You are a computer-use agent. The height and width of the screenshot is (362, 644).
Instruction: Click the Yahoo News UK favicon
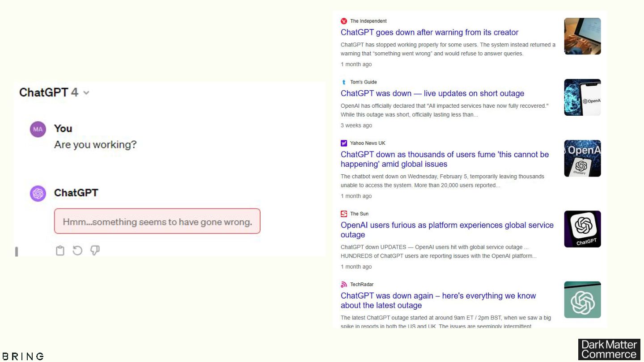[344, 143]
